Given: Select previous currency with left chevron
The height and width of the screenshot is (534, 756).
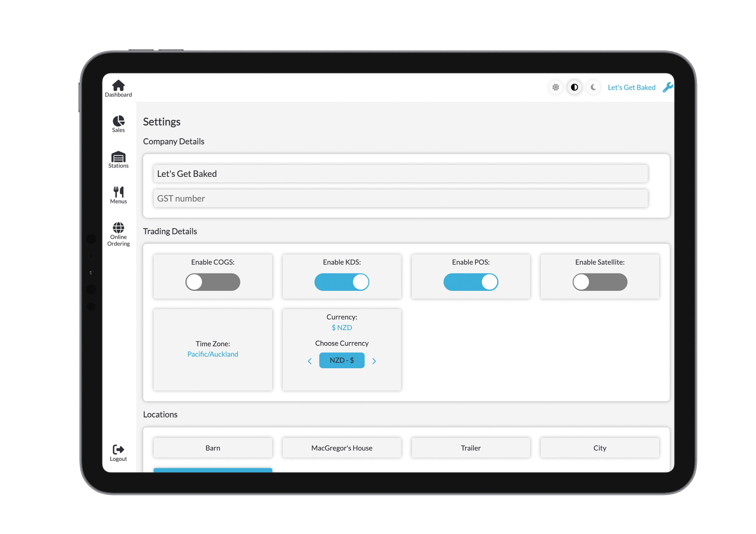Looking at the screenshot, I should [x=309, y=361].
